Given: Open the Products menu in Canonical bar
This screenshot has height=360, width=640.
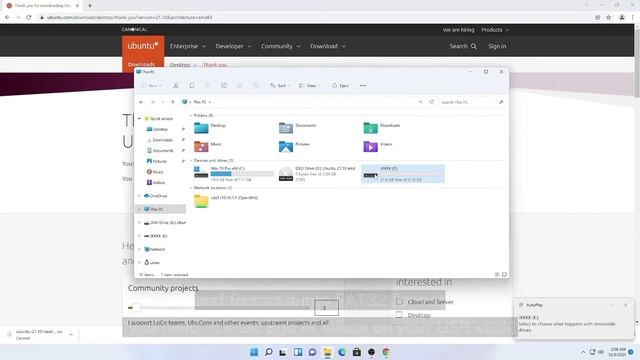Looking at the screenshot, I should pyautogui.click(x=495, y=30).
